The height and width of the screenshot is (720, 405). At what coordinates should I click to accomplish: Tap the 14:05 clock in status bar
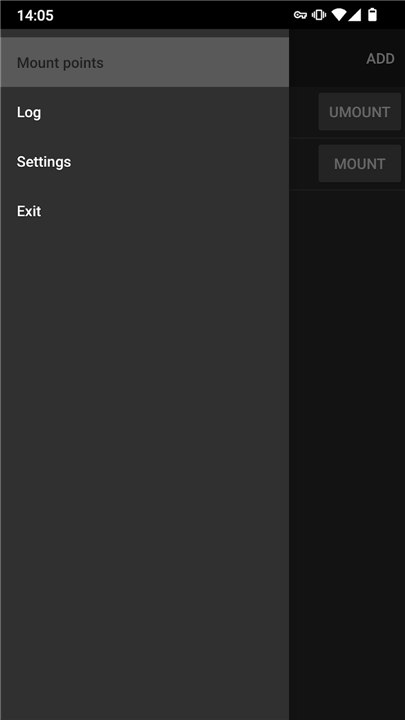[x=35, y=16]
